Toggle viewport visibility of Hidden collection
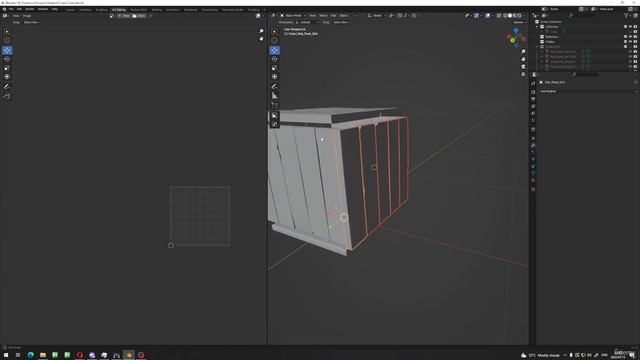640x360 pixels. pyautogui.click(x=630, y=42)
